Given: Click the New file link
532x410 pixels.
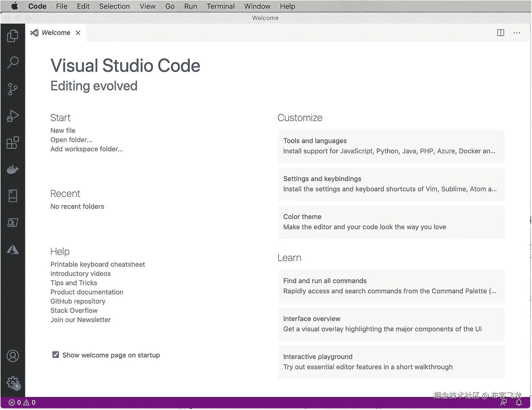Looking at the screenshot, I should [x=63, y=130].
